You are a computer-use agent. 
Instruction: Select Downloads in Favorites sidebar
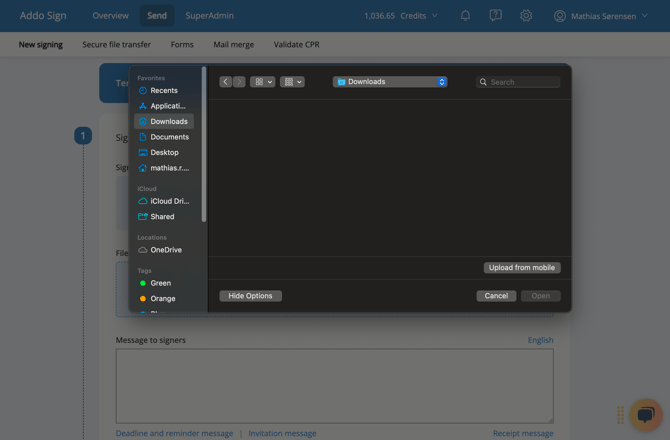(164, 121)
